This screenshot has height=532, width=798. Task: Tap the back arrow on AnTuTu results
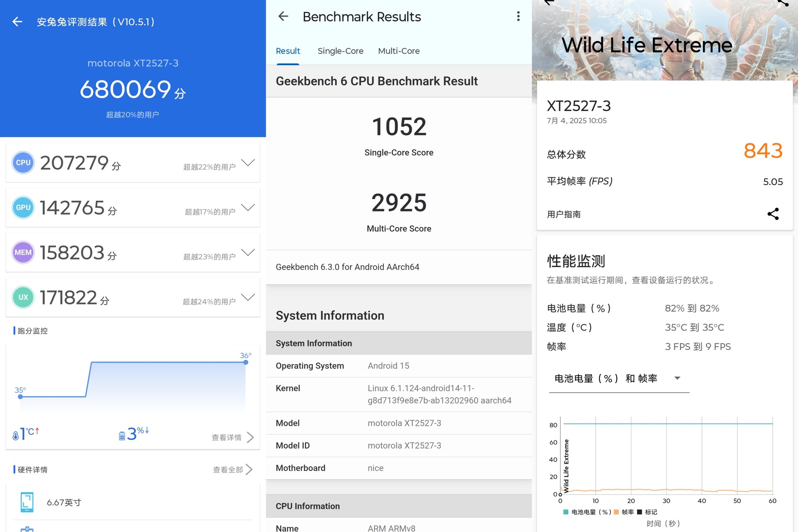[x=18, y=22]
